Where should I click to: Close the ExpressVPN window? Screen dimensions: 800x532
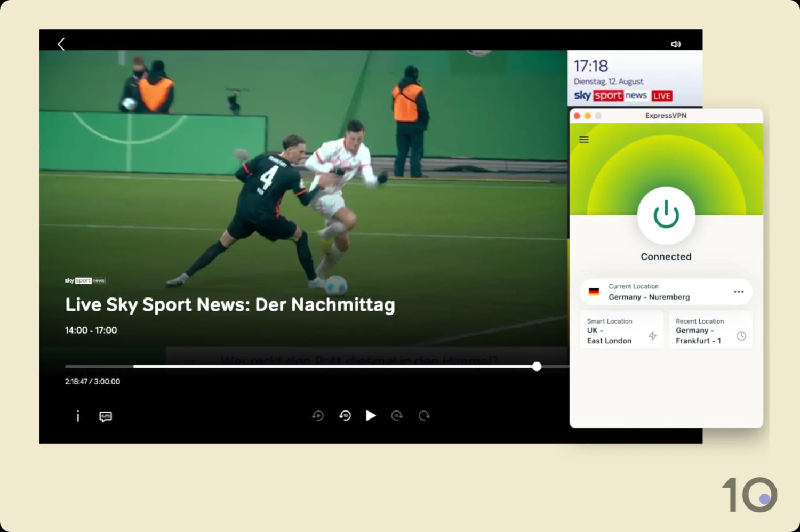click(x=577, y=116)
